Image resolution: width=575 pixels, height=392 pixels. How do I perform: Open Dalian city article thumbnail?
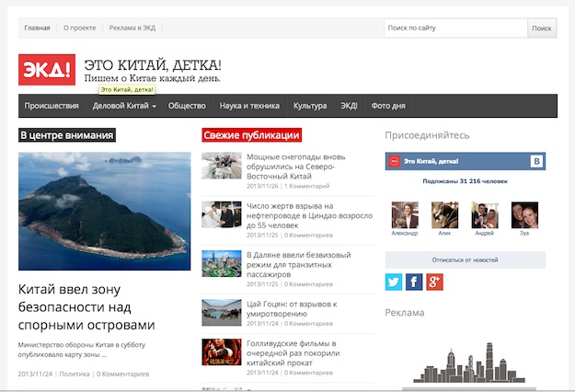pyautogui.click(x=222, y=264)
